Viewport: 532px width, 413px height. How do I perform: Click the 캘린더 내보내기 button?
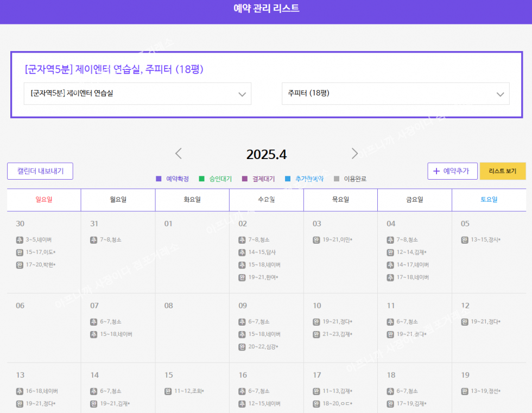tap(40, 171)
